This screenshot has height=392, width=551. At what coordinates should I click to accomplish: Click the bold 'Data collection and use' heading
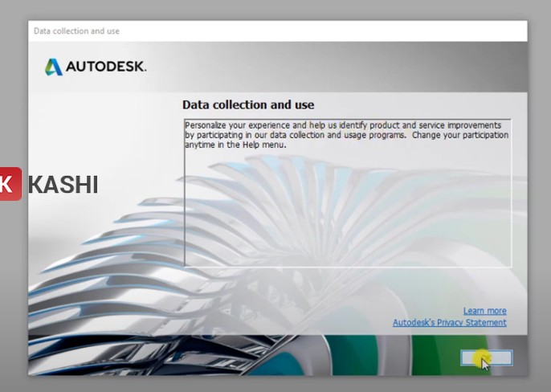(x=248, y=104)
